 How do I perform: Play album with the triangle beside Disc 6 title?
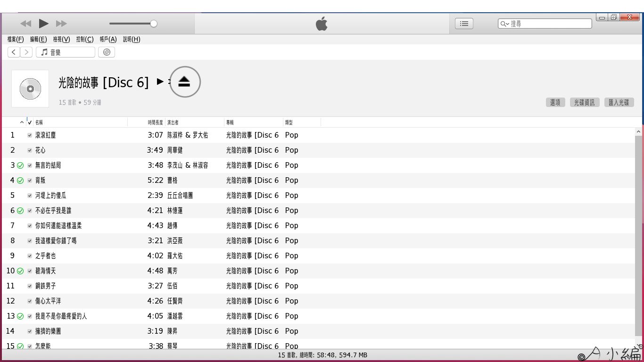pyautogui.click(x=160, y=82)
